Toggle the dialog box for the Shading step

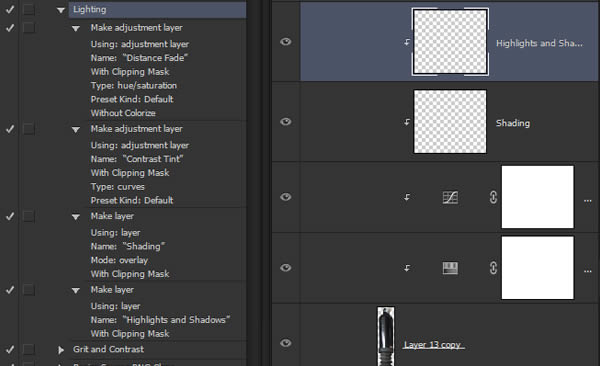[x=29, y=216]
